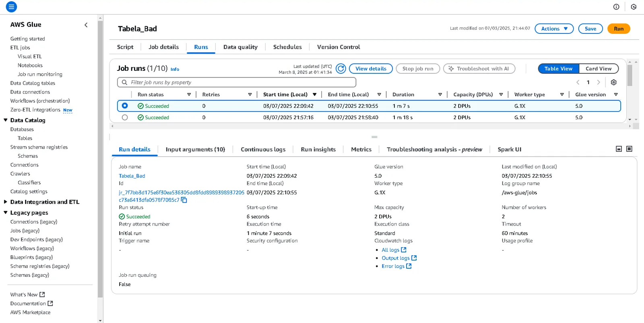This screenshot has width=644, height=323.
Task: Go to previous page of job runs
Action: tap(578, 82)
